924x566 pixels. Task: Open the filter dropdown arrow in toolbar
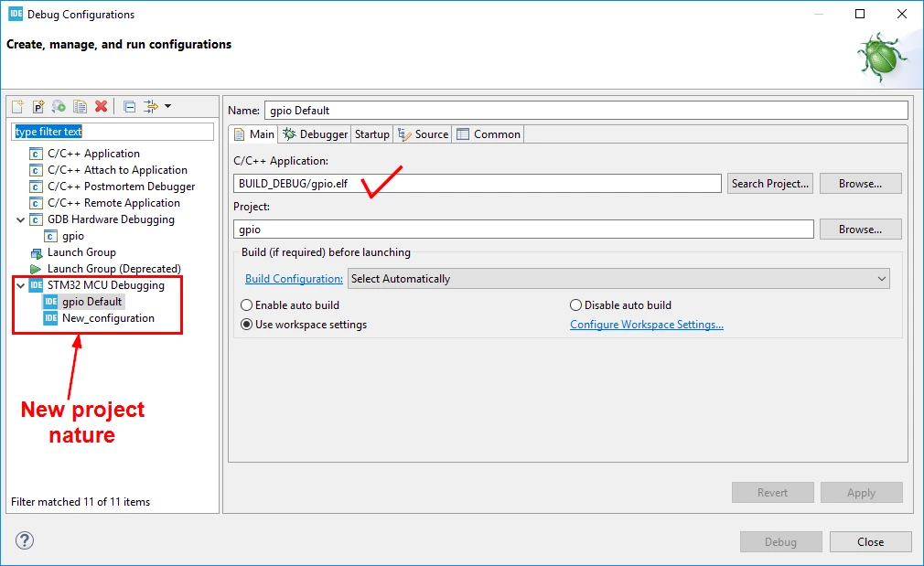point(168,106)
